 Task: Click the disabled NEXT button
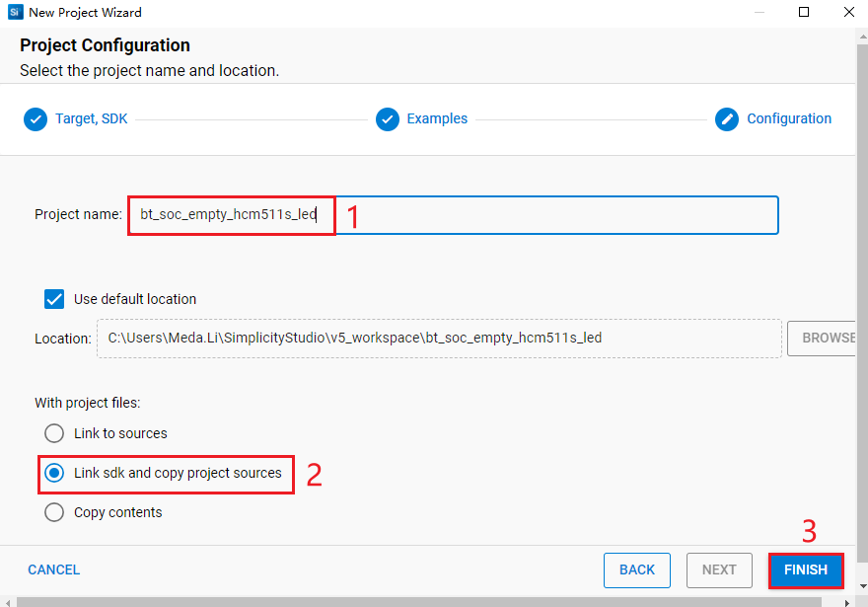[719, 569]
